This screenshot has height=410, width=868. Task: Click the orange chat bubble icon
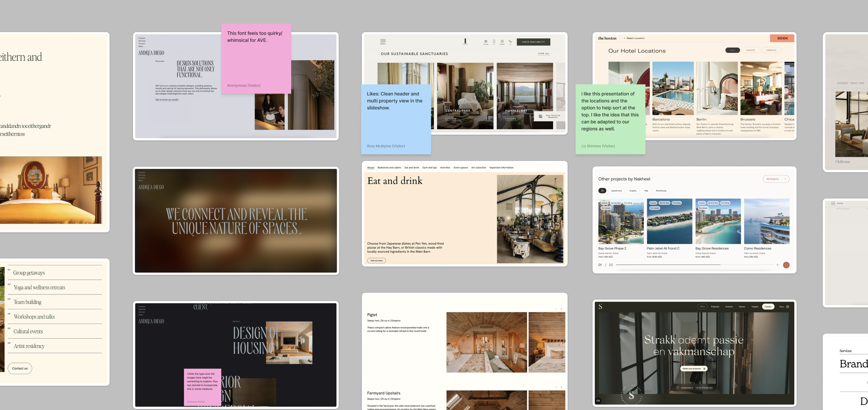786,265
